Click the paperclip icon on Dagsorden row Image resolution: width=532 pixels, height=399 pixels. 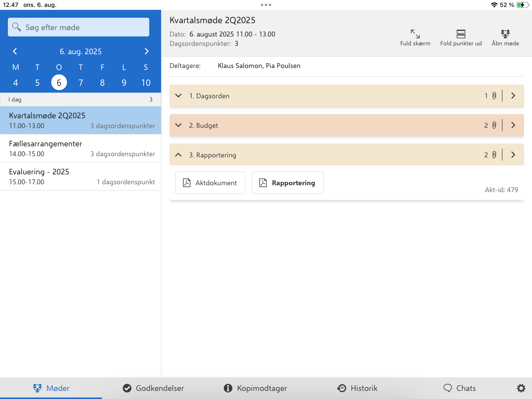tap(494, 96)
